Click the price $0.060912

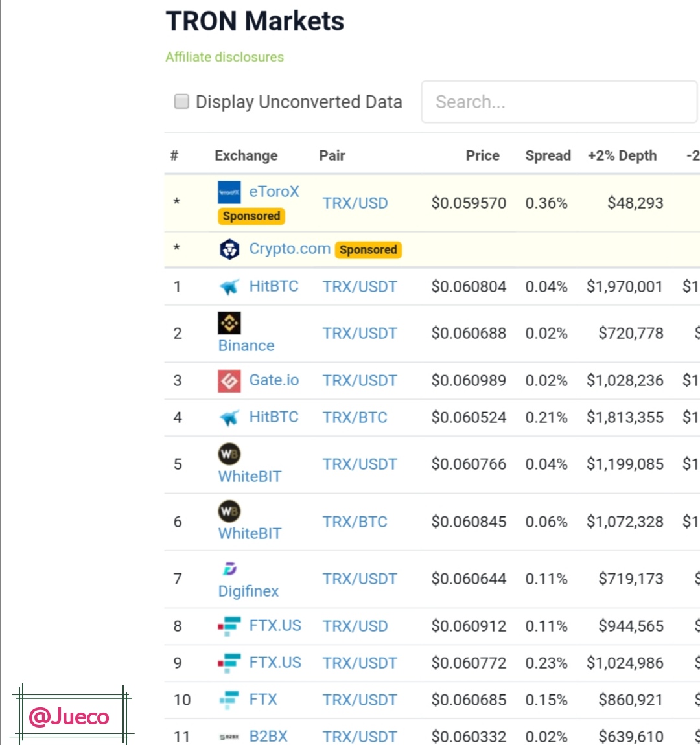[469, 626]
